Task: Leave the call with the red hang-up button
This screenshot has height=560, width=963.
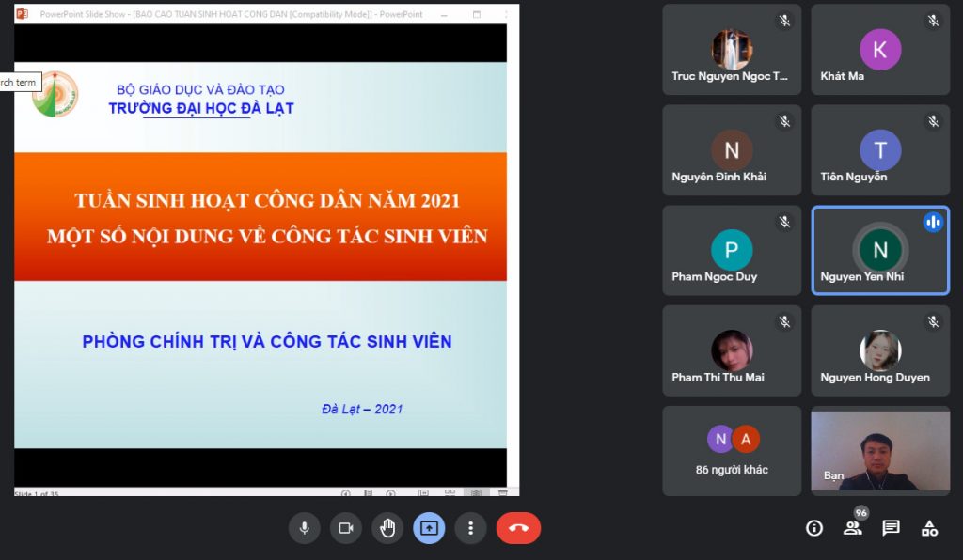Action: [x=518, y=528]
